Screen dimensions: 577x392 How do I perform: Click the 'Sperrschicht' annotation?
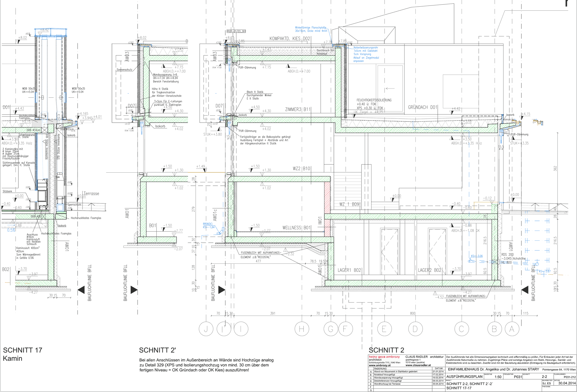click(74, 205)
